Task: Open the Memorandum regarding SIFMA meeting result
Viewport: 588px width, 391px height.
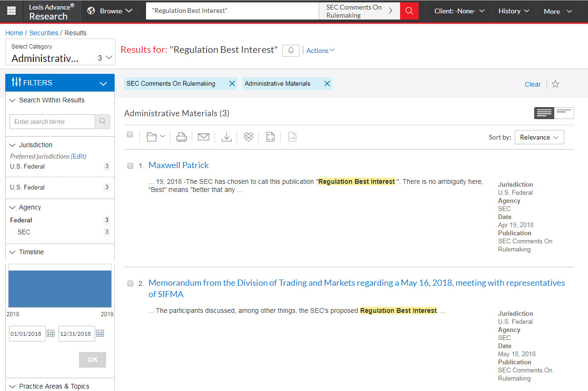Action: pos(357,288)
